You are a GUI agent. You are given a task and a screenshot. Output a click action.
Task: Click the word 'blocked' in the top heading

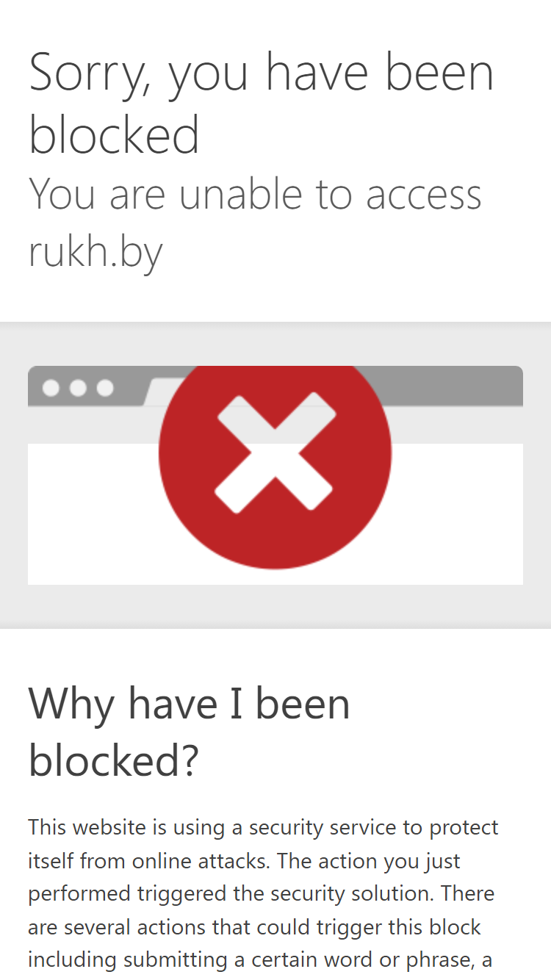tap(114, 136)
